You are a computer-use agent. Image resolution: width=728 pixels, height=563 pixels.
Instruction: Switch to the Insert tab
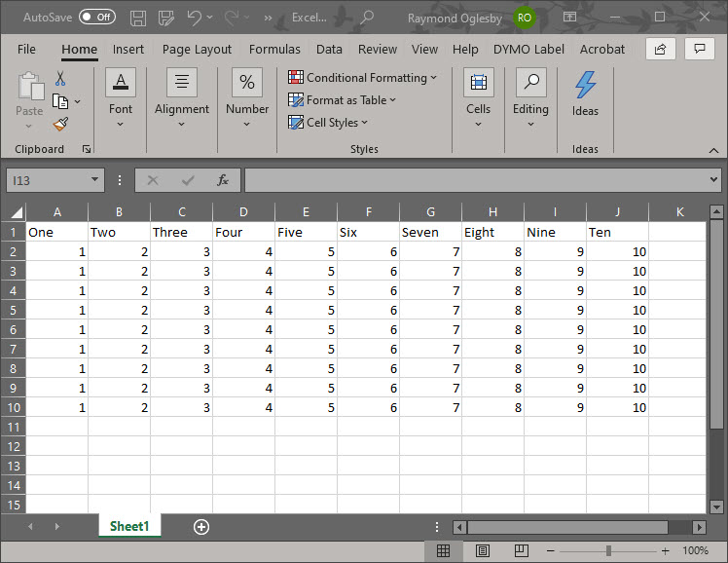click(x=128, y=50)
